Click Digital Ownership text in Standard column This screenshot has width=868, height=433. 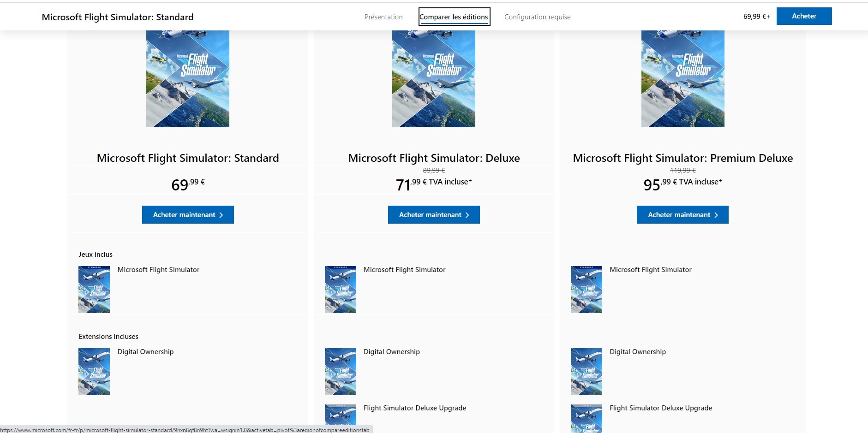[146, 352]
